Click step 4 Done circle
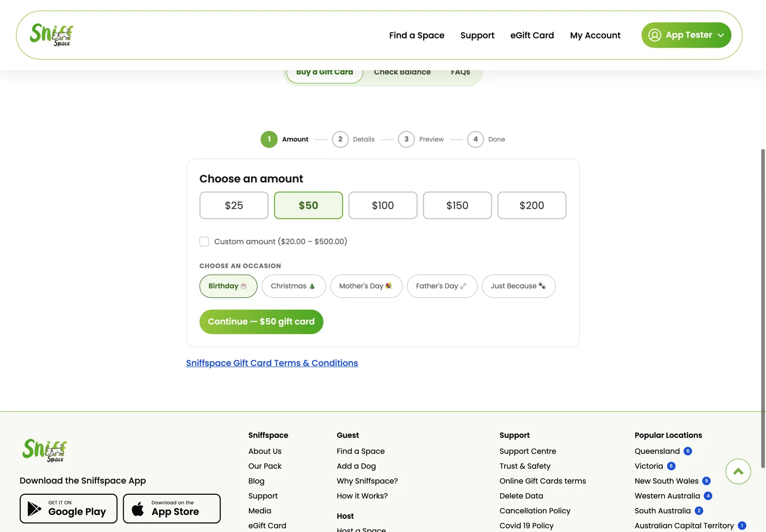Screen dimensions: 766x532 476,139
